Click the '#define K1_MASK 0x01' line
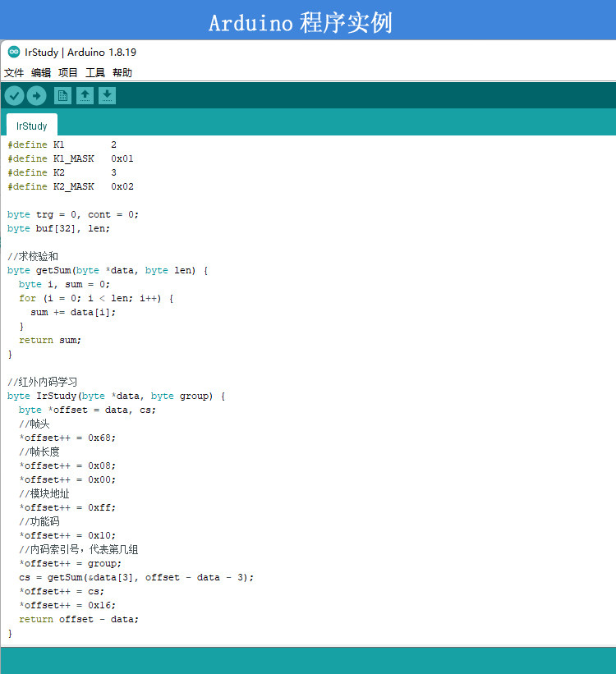Image resolution: width=616 pixels, height=674 pixels. click(71, 158)
